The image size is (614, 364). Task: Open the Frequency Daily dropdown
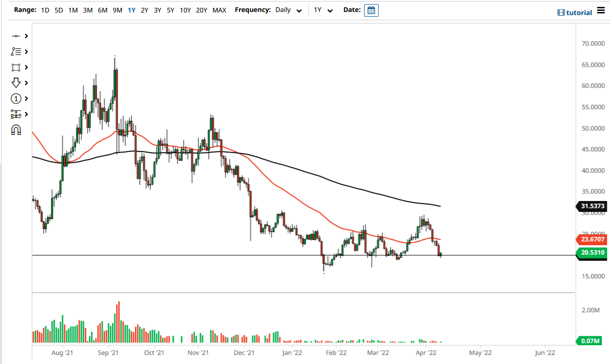288,10
